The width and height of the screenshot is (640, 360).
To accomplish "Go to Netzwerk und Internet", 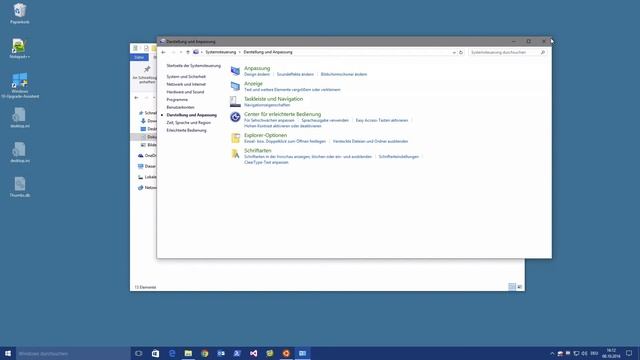I will [x=186, y=84].
